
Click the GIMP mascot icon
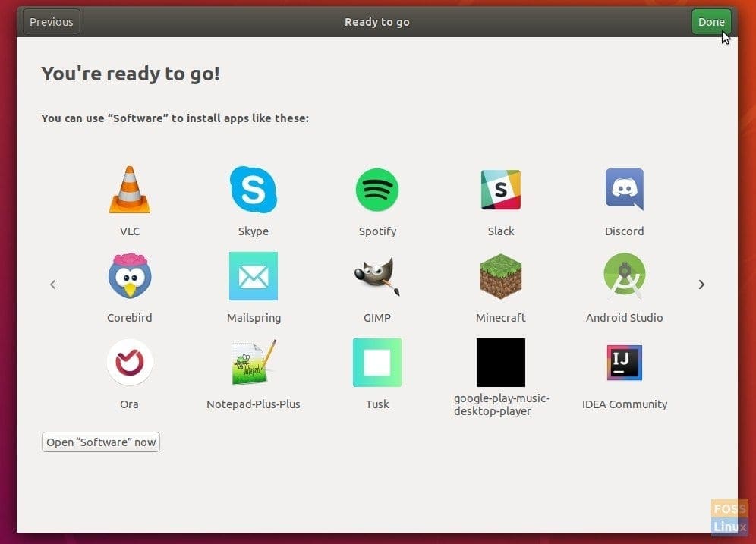[377, 276]
